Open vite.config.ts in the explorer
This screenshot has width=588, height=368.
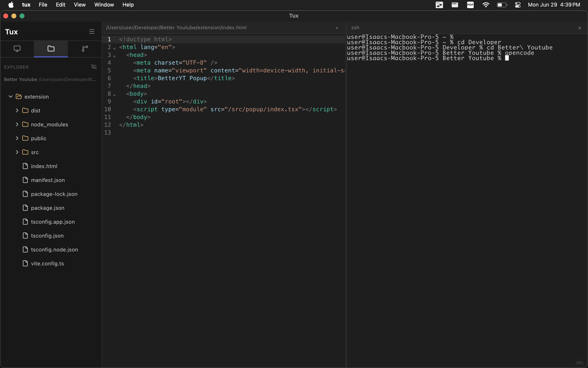(47, 264)
